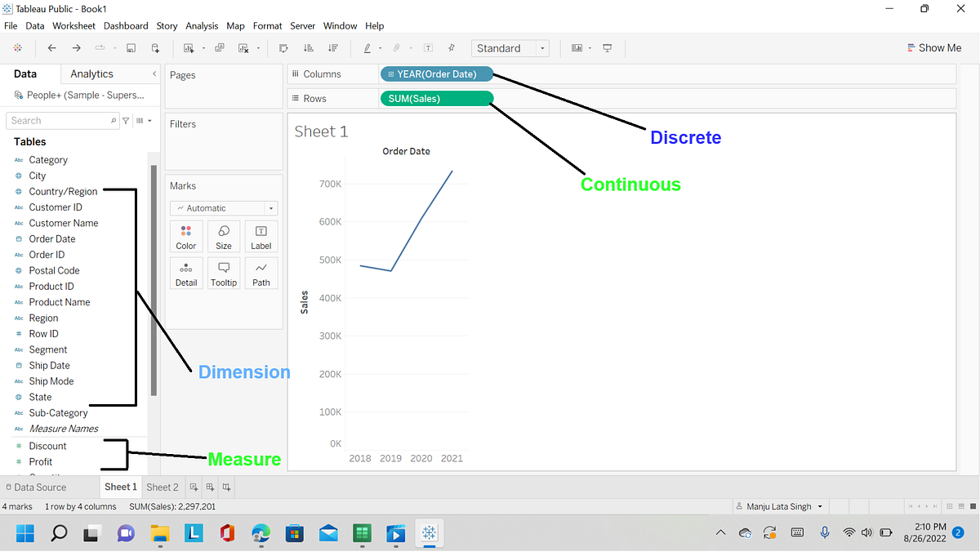Click the New Worksheet icon near sheet tabs
This screenshot has width=980, height=552.
point(194,487)
